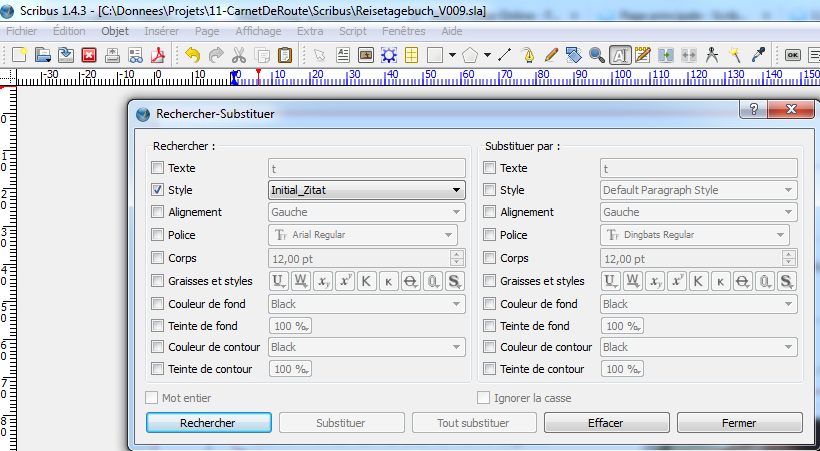Viewport: 820px width, 451px height.
Task: Uncheck the Style checkbox under Rechercher
Action: click(x=156, y=190)
